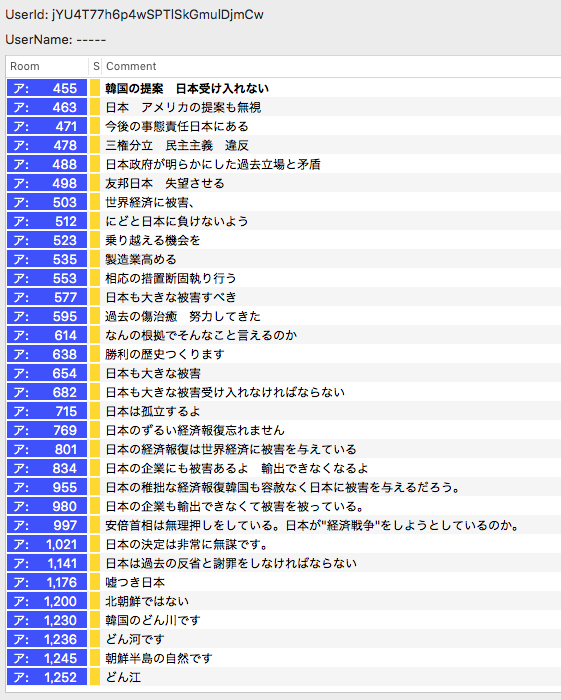Image resolution: width=561 pixels, height=700 pixels.
Task: Click yellow swatch in row 463
Action: click(95, 108)
